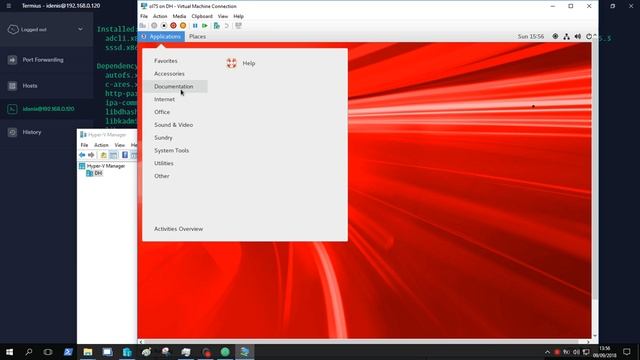Image resolution: width=640 pixels, height=360 pixels.
Task: Click the network icon in GNOME panel
Action: tap(567, 36)
